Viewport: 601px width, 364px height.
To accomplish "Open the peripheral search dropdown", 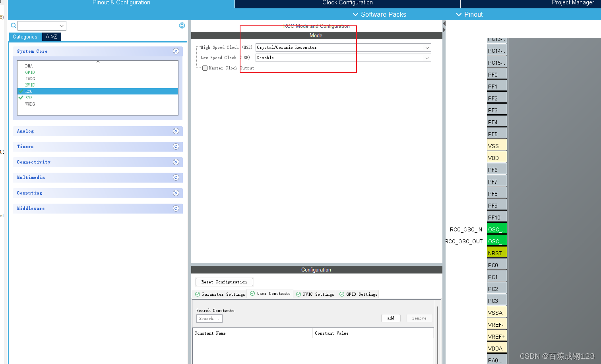I will 62,26.
